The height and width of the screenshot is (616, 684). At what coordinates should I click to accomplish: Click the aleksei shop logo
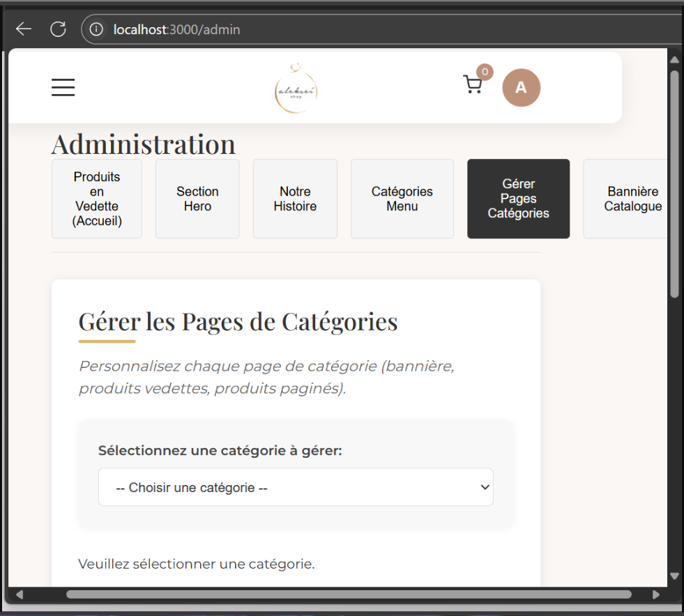pos(296,88)
